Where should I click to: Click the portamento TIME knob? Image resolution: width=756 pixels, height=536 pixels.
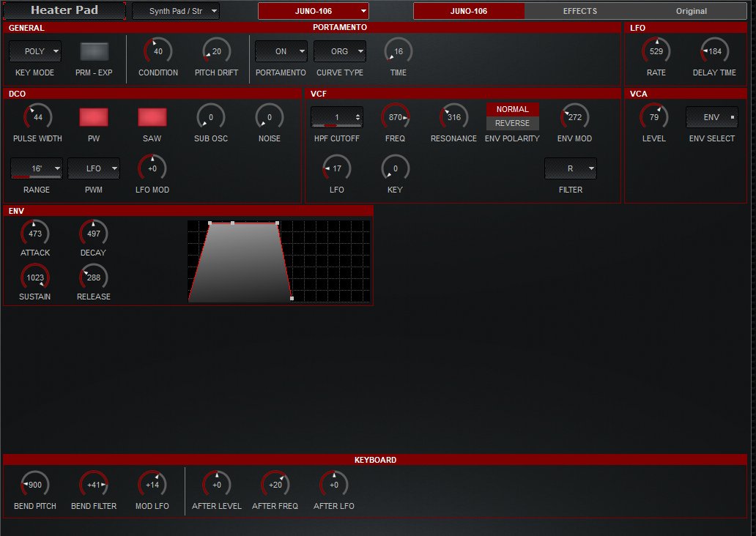(x=399, y=51)
